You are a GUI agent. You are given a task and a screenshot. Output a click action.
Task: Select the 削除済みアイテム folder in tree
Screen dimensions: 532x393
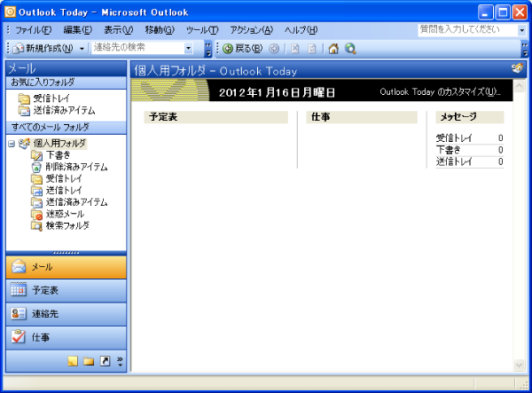point(76,167)
